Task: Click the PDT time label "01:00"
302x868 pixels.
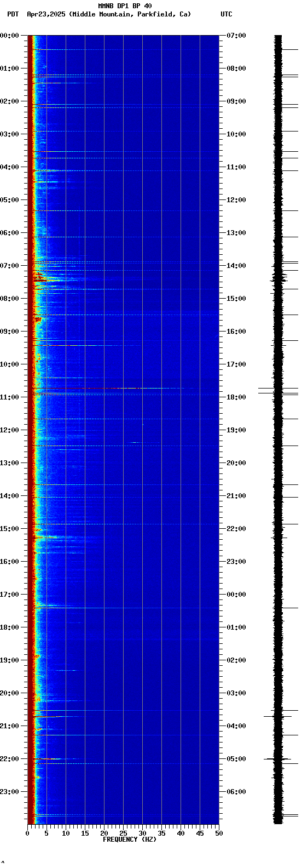Action: click(9, 68)
